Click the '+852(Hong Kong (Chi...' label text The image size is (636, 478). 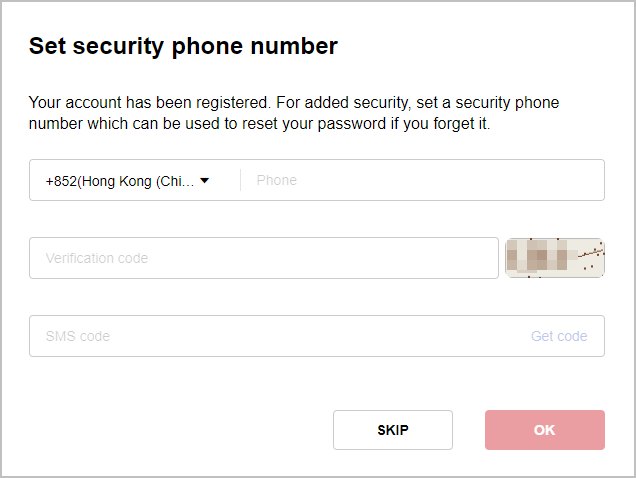coord(120,181)
